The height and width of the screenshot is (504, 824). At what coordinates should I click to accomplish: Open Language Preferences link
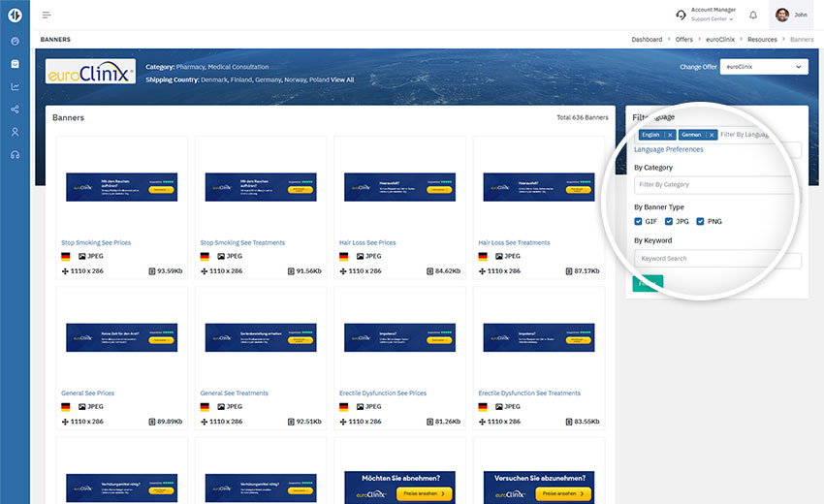click(669, 150)
